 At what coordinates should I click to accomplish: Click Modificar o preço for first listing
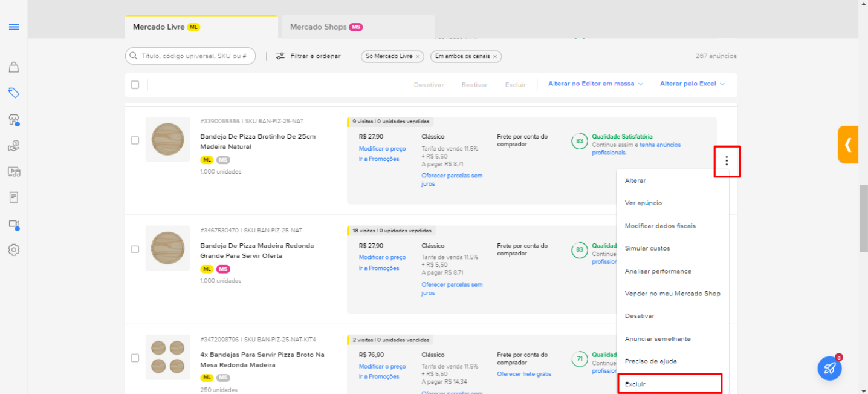point(382,149)
